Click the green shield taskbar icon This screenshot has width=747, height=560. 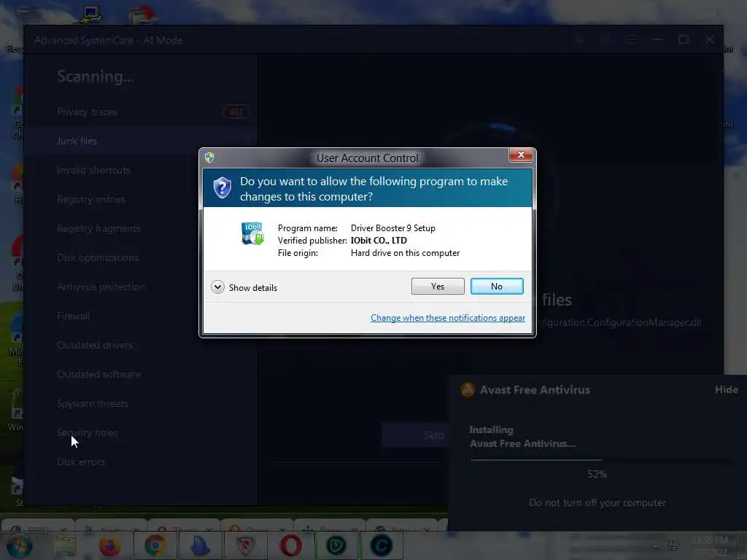pyautogui.click(x=336, y=546)
